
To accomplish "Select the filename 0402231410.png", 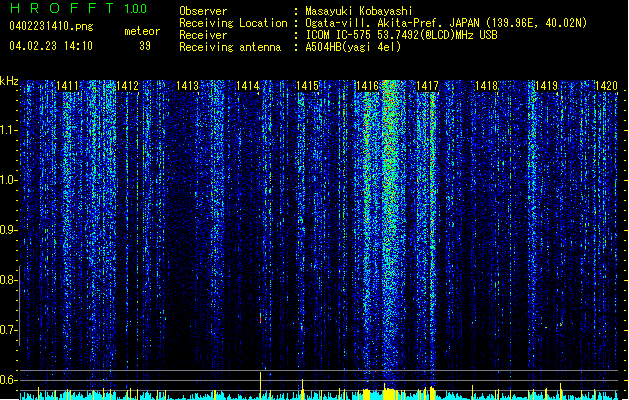I will (51, 27).
